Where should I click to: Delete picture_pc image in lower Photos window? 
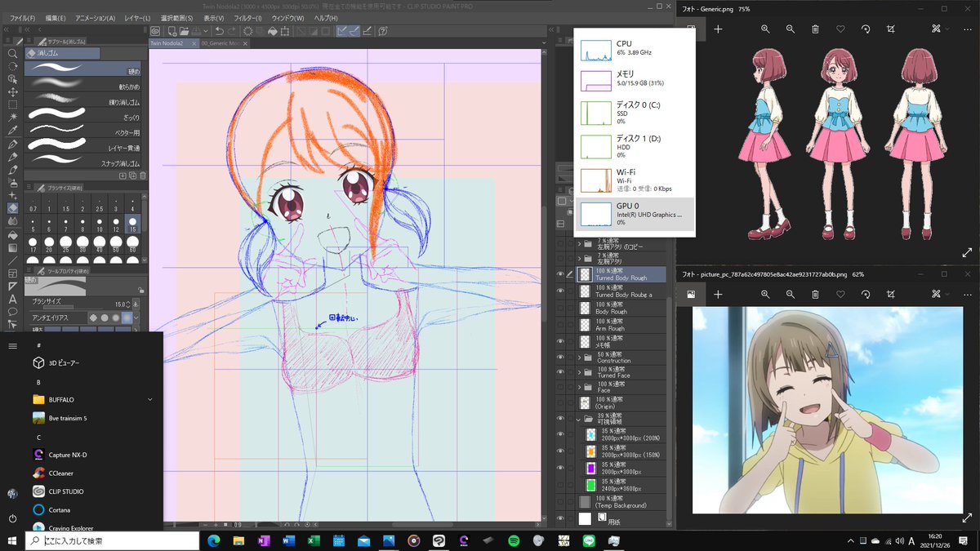click(815, 294)
